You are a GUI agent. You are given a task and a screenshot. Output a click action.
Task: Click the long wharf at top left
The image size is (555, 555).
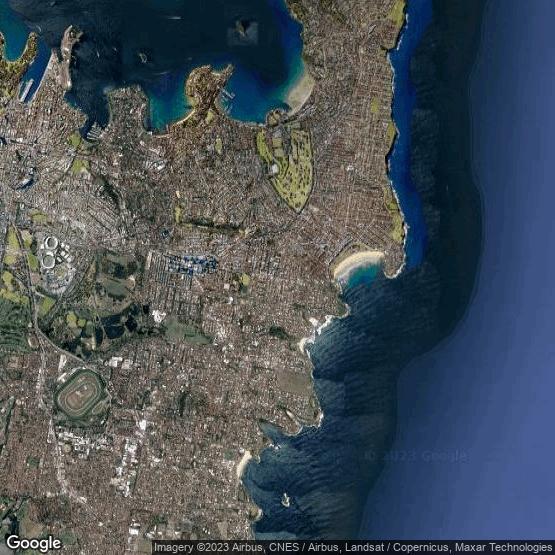(x=27, y=89)
